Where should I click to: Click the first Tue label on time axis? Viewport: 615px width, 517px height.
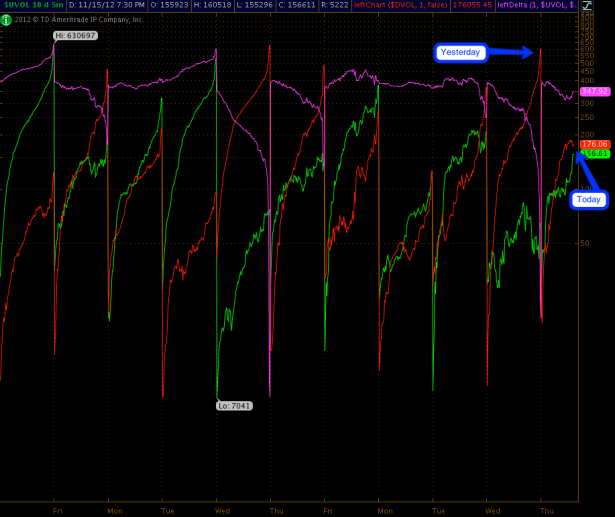pyautogui.click(x=168, y=511)
